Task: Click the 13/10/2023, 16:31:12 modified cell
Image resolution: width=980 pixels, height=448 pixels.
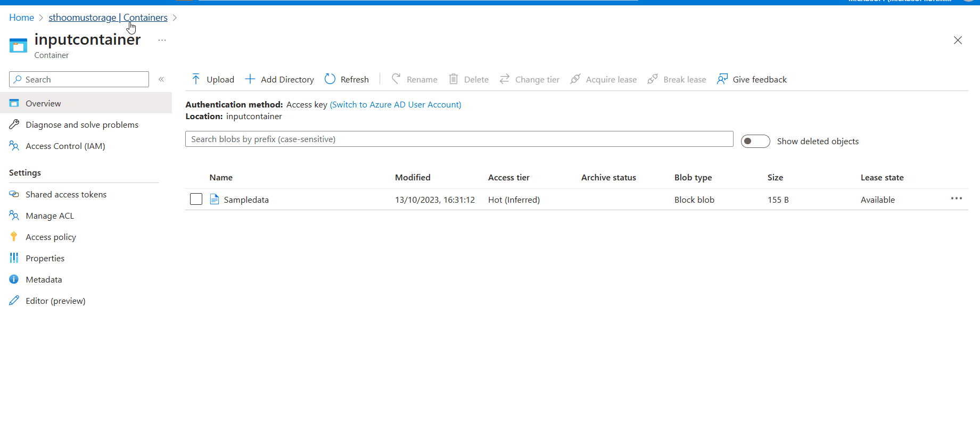Action: [435, 200]
